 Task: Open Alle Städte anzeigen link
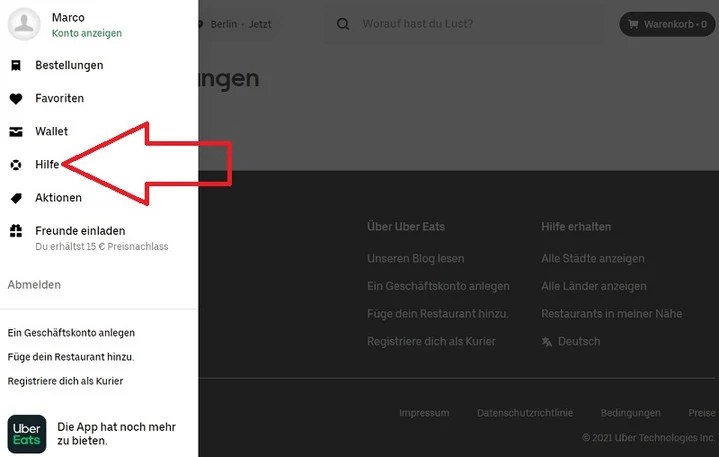coord(593,259)
